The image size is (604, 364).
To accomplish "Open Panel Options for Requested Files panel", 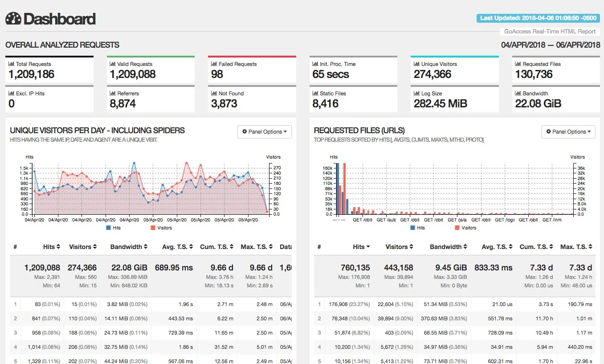I will click(568, 132).
